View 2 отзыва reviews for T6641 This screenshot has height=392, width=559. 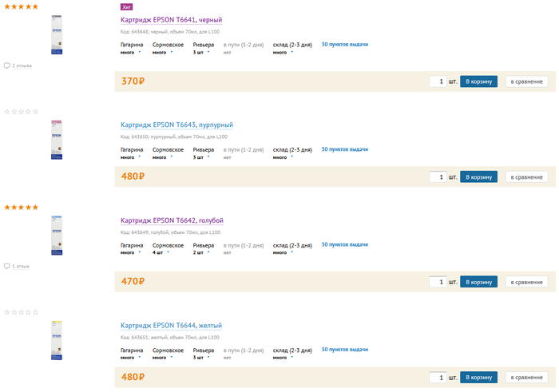[x=22, y=65]
